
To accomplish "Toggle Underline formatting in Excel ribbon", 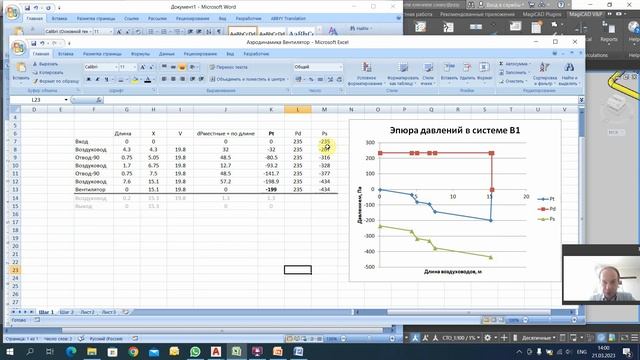I will [106, 80].
